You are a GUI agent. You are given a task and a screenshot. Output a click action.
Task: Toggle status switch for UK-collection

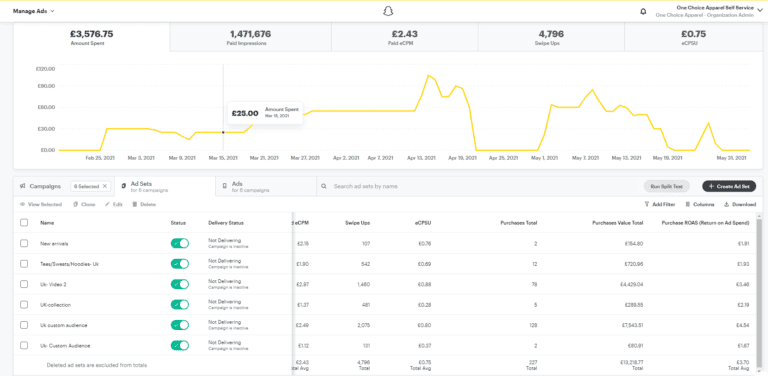(180, 305)
